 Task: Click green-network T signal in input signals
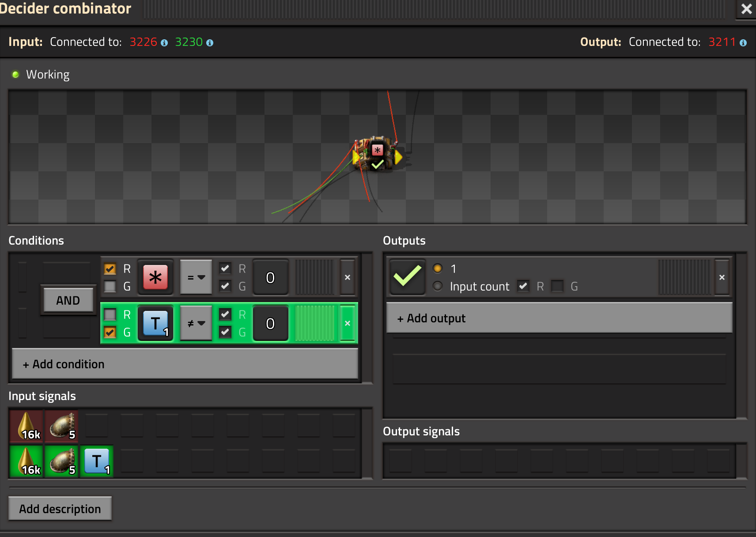[97, 461]
